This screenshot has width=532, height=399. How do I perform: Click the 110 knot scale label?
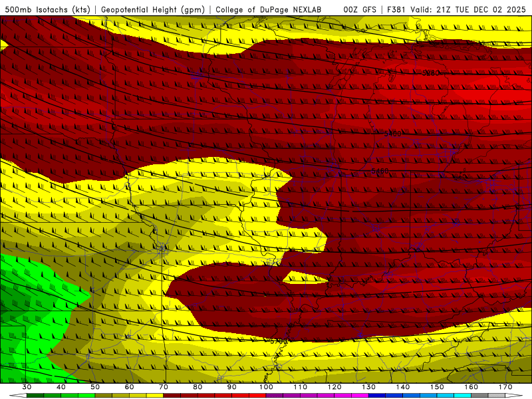[301, 387]
